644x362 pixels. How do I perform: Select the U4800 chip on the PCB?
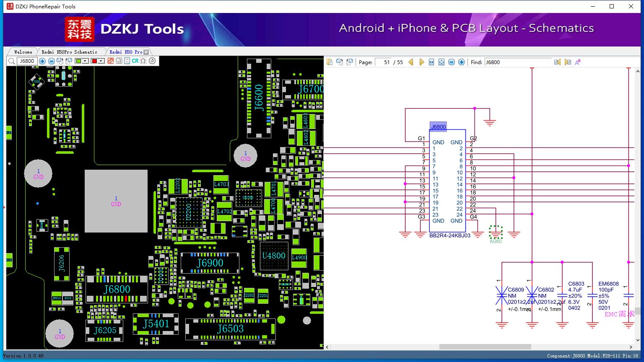pos(274,256)
